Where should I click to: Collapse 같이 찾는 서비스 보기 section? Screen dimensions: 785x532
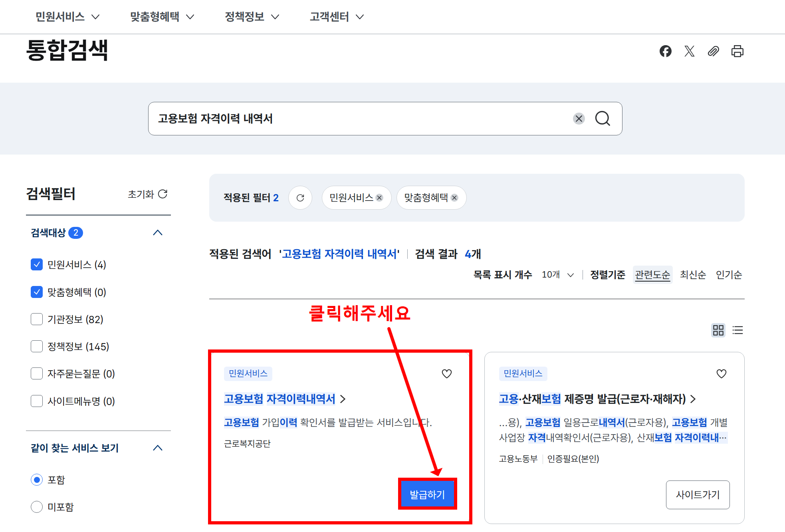[158, 448]
